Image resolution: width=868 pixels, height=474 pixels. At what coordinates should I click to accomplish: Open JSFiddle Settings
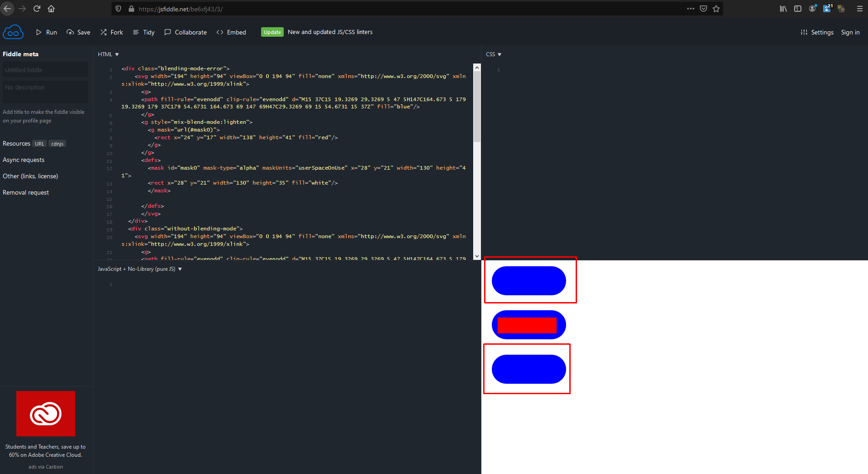coord(817,32)
